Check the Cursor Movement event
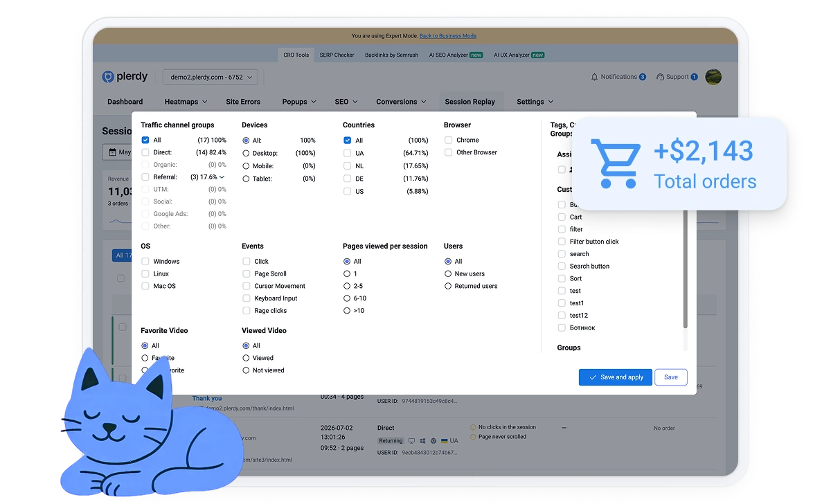 click(247, 286)
